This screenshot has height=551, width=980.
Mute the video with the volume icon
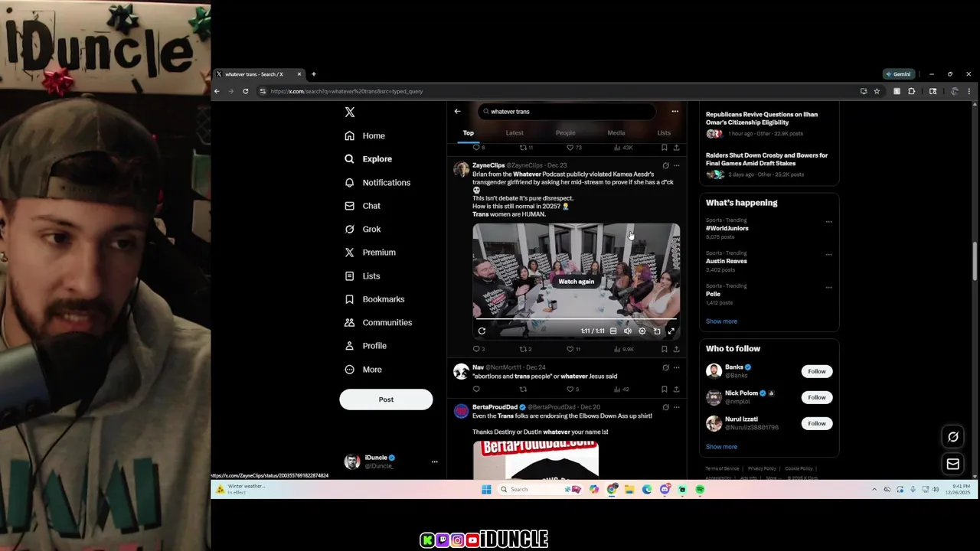click(x=628, y=331)
